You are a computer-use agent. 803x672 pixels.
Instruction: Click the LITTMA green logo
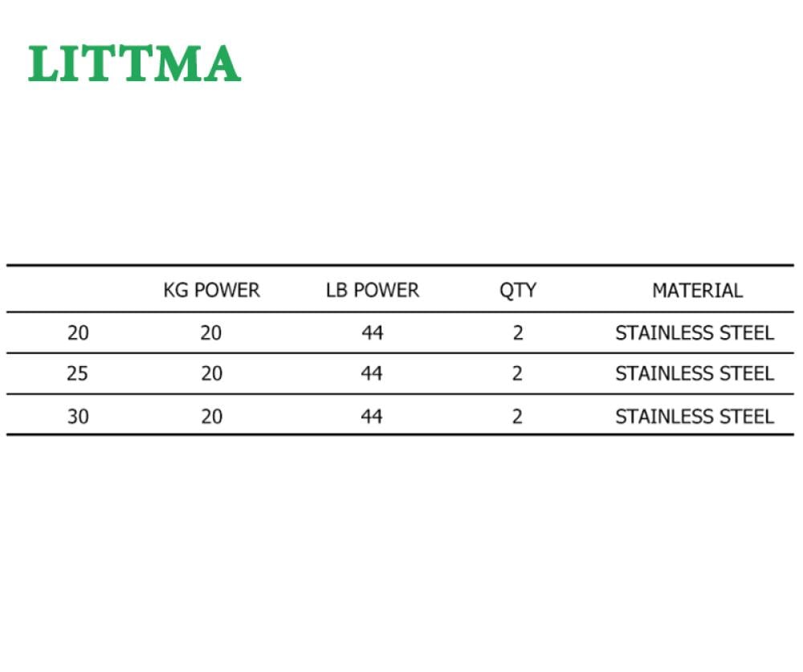coord(134,63)
